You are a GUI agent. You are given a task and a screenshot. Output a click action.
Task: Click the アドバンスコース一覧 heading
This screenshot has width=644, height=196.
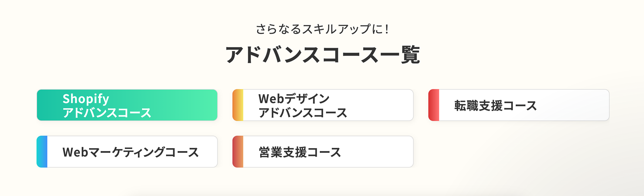(323, 55)
